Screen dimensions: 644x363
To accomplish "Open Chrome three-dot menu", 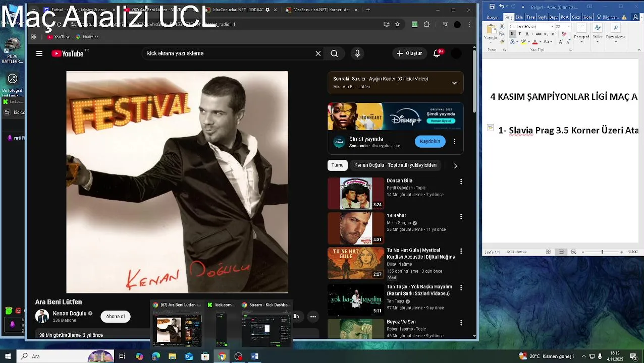I will (469, 24).
